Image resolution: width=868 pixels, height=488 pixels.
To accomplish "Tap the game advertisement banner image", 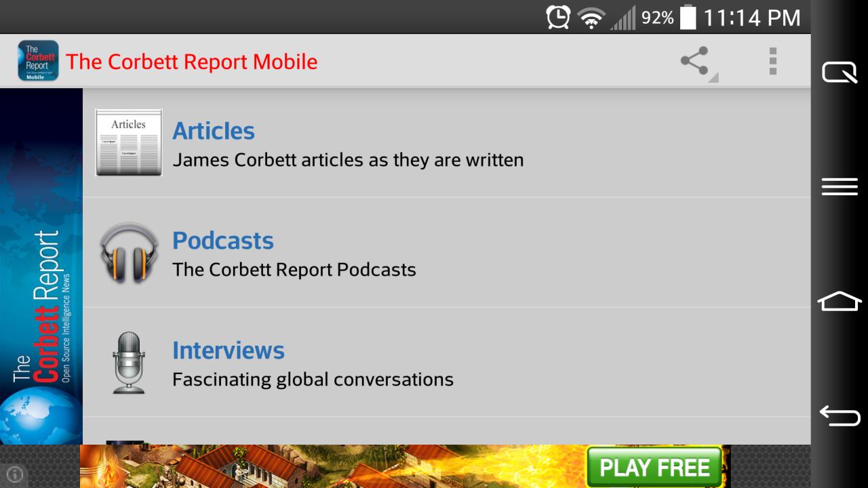I will pos(406,466).
